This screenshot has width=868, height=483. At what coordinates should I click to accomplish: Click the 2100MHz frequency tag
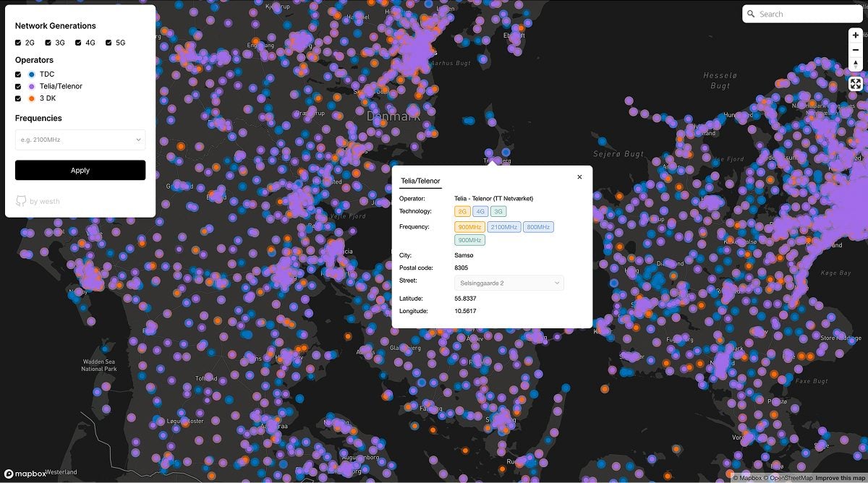[x=504, y=227]
